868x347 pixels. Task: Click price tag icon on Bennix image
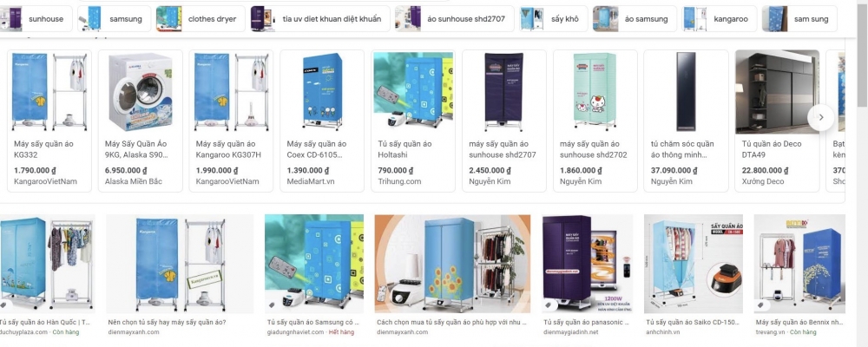[x=760, y=304]
